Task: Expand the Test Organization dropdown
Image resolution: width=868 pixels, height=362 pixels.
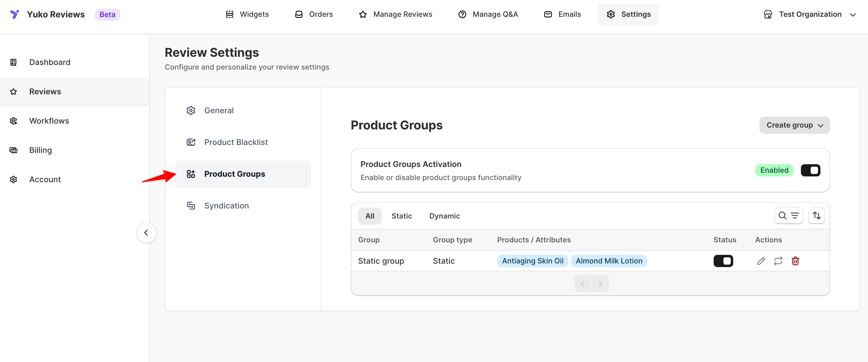Action: click(x=810, y=14)
